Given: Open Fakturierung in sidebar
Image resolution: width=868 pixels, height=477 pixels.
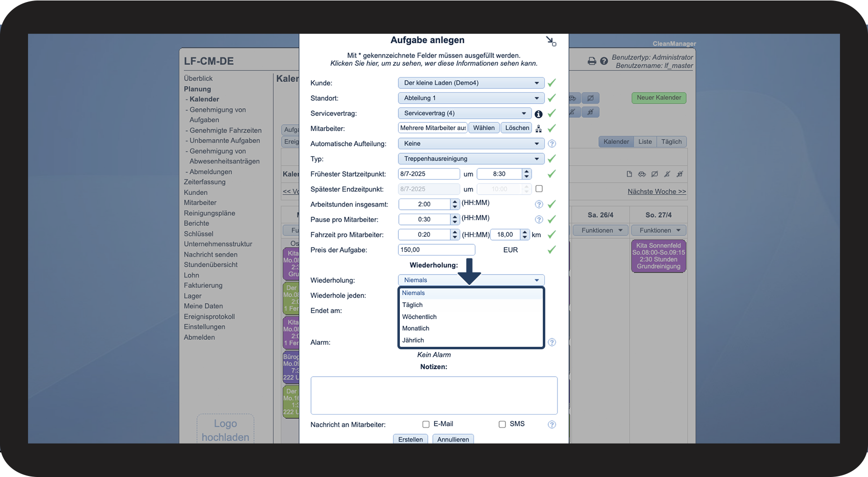Looking at the screenshot, I should [x=203, y=285].
